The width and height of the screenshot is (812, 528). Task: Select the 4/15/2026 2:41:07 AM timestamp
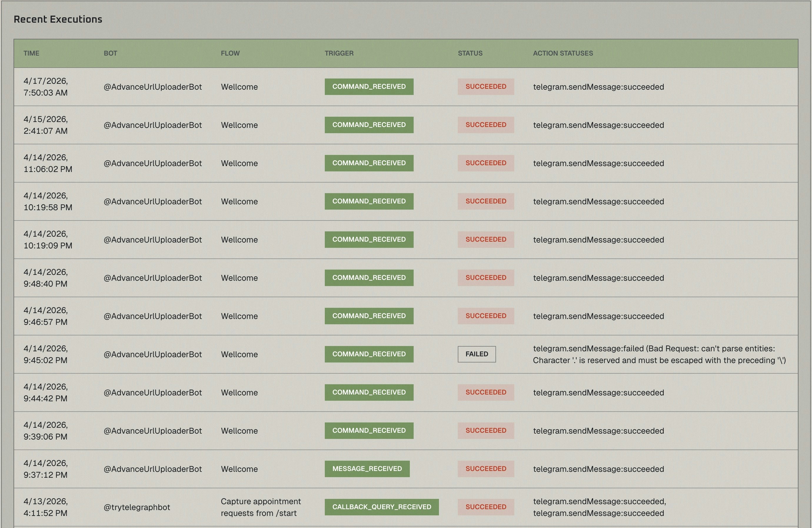tap(45, 125)
